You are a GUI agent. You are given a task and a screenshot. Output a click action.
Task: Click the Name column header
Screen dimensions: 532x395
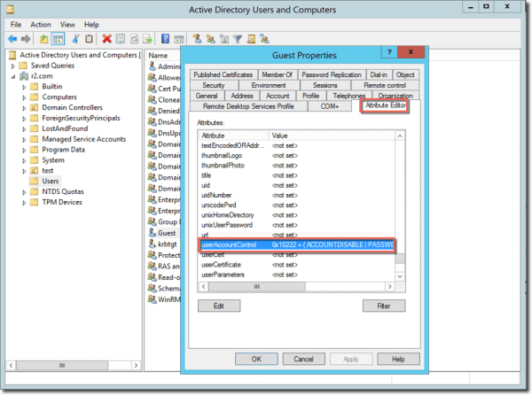[x=163, y=56]
